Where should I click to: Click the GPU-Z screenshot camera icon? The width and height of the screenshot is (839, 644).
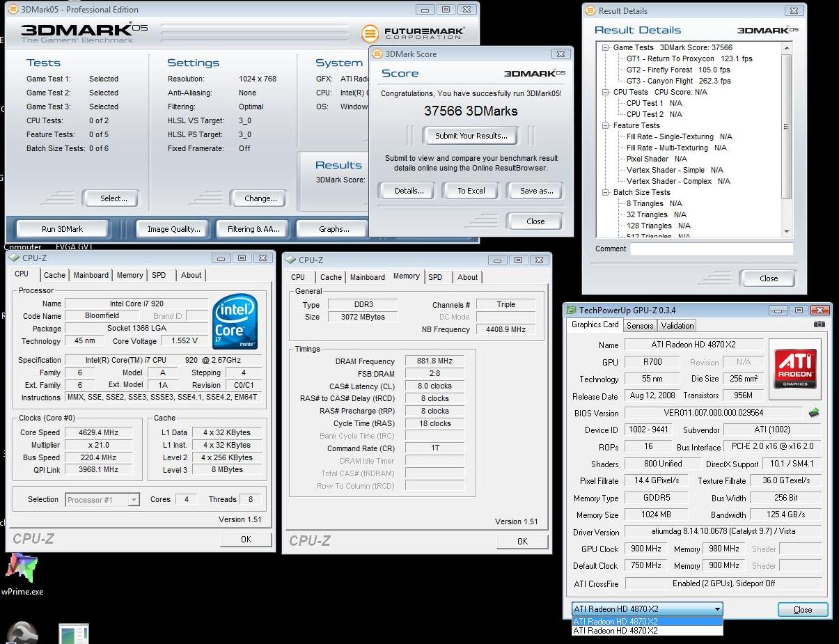(820, 324)
